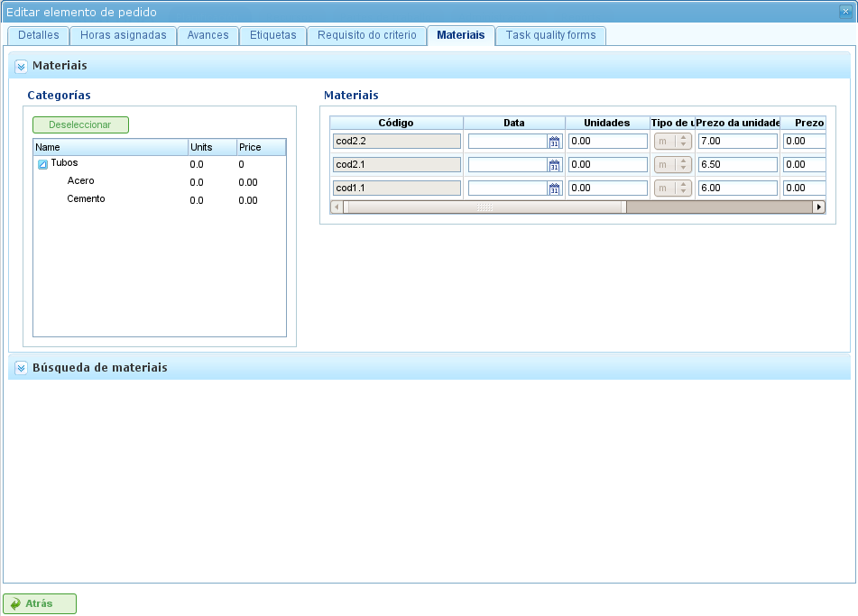Select Acero in the categories tree
Screen dimensions: 858x616
80,181
